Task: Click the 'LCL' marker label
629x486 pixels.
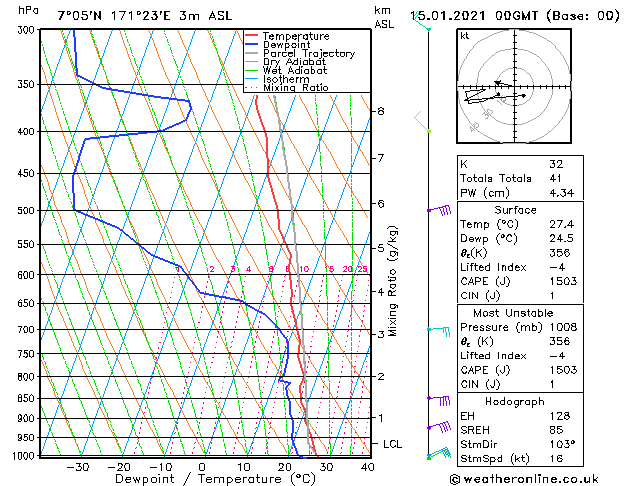Action: (x=392, y=444)
